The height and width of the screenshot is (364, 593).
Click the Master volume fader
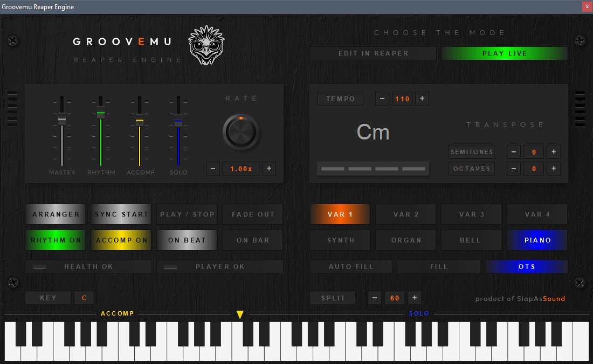[61, 120]
